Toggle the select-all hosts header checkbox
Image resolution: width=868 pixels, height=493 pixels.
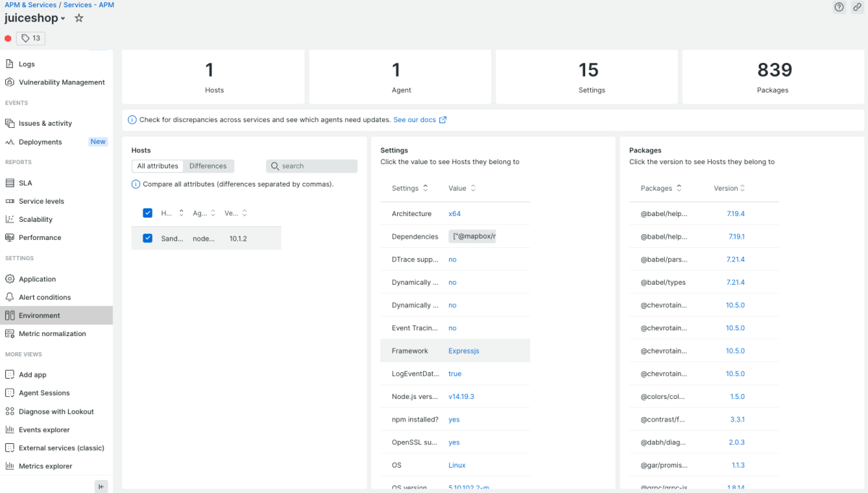pos(148,213)
